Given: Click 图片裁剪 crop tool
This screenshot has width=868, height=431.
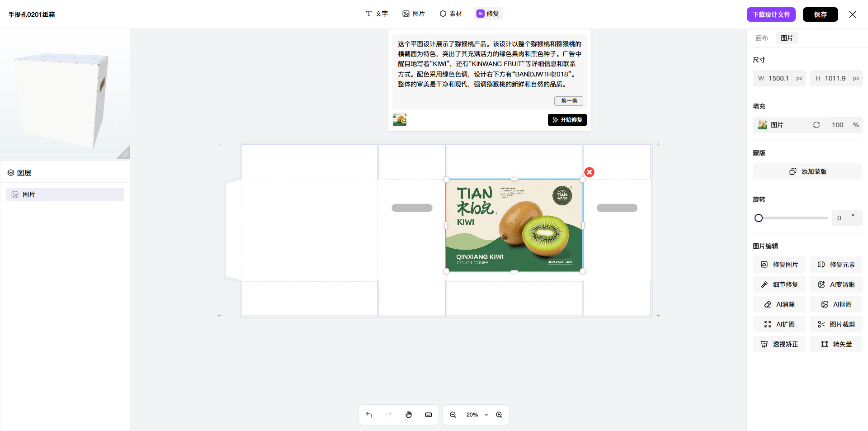Looking at the screenshot, I should pos(836,324).
